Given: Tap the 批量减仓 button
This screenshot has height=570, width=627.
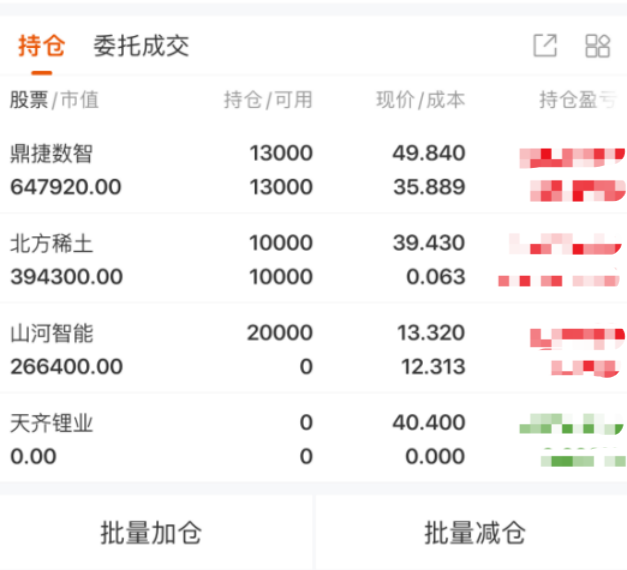Looking at the screenshot, I should [x=475, y=533].
